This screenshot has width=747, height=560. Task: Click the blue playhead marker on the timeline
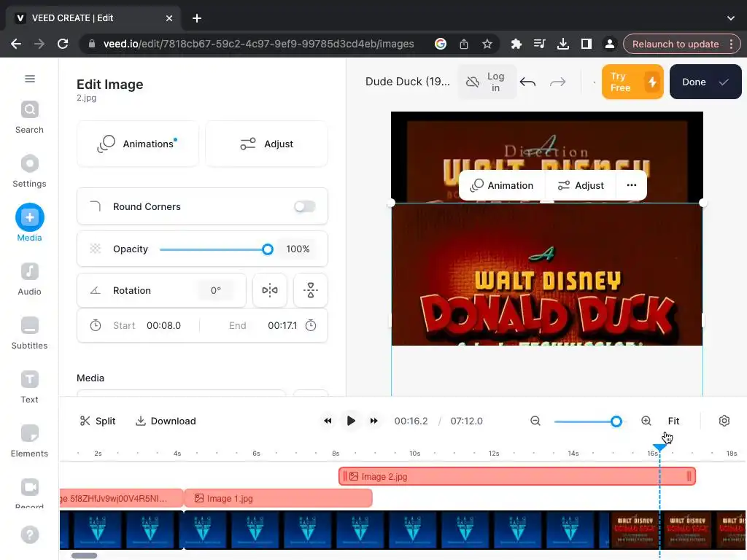point(659,447)
